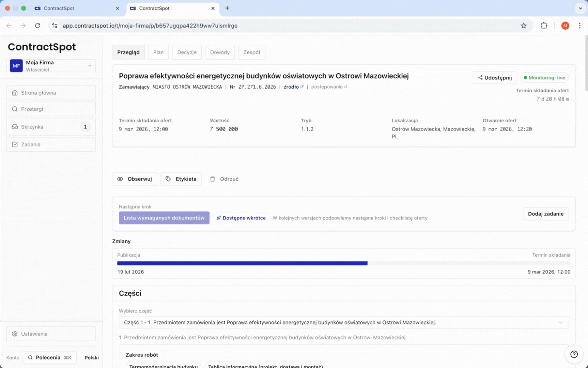
Task: Click the Konto account link
Action: tap(13, 357)
